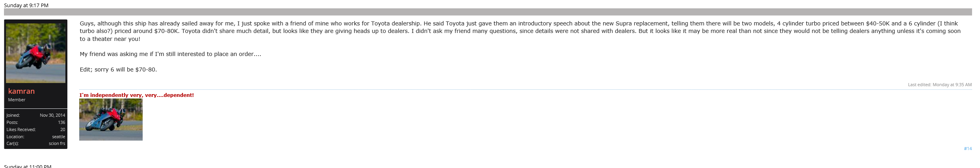This screenshot has height=168, width=980.
Task: Open post permalink #14
Action: [968, 149]
